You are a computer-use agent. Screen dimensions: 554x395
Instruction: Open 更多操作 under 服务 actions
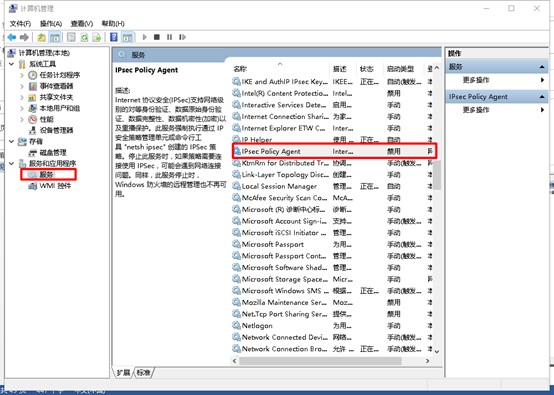(x=476, y=80)
